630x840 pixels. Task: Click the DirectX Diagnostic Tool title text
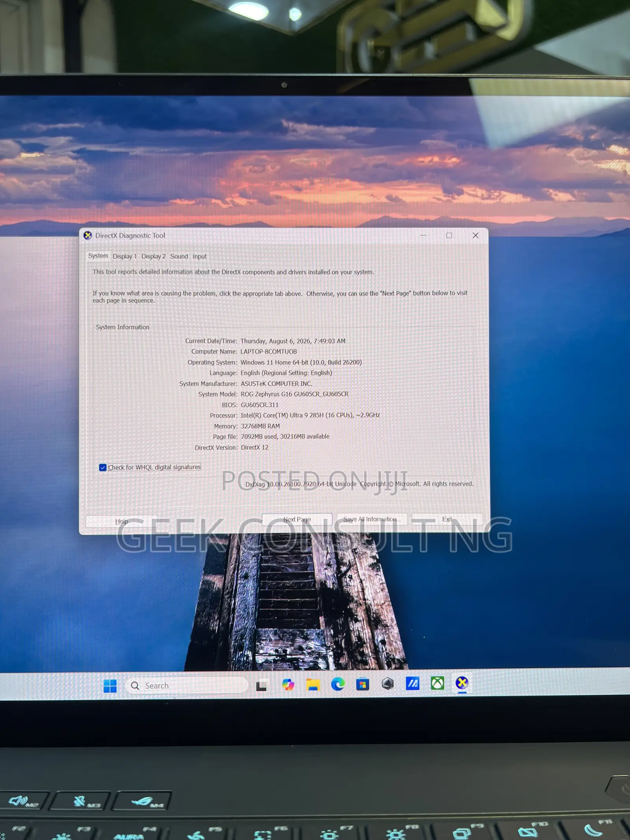coord(130,235)
